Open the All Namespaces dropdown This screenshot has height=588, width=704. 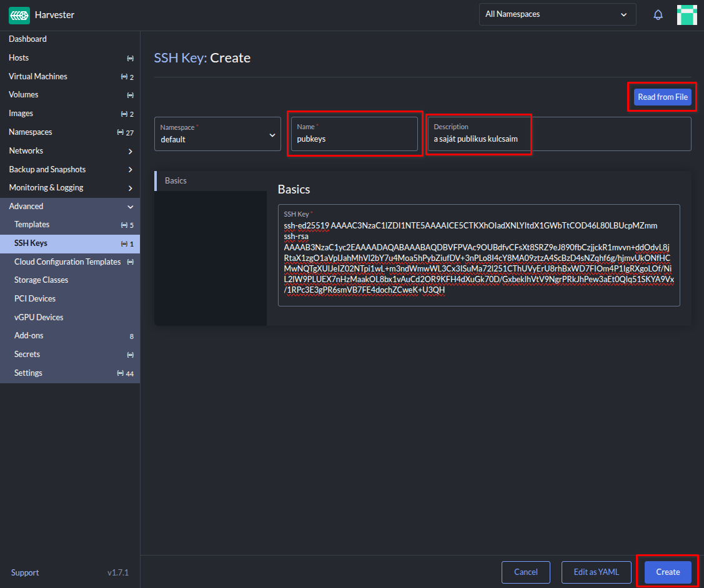tap(557, 14)
